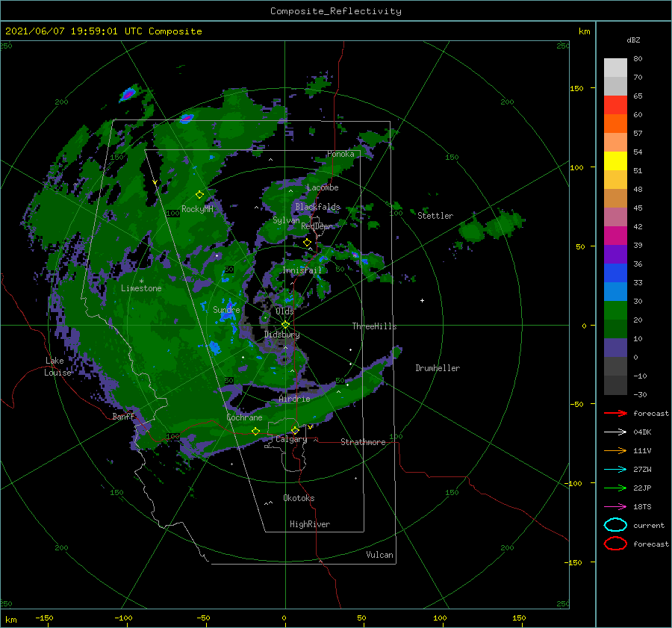Click the Sylvan town label
The height and width of the screenshot is (628, 672).
point(286,220)
